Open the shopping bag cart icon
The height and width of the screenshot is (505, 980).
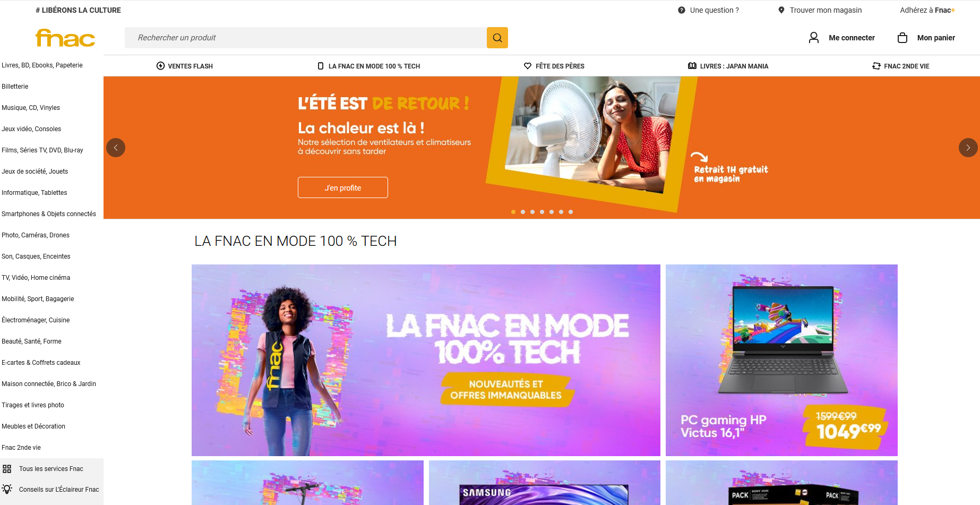[902, 38]
